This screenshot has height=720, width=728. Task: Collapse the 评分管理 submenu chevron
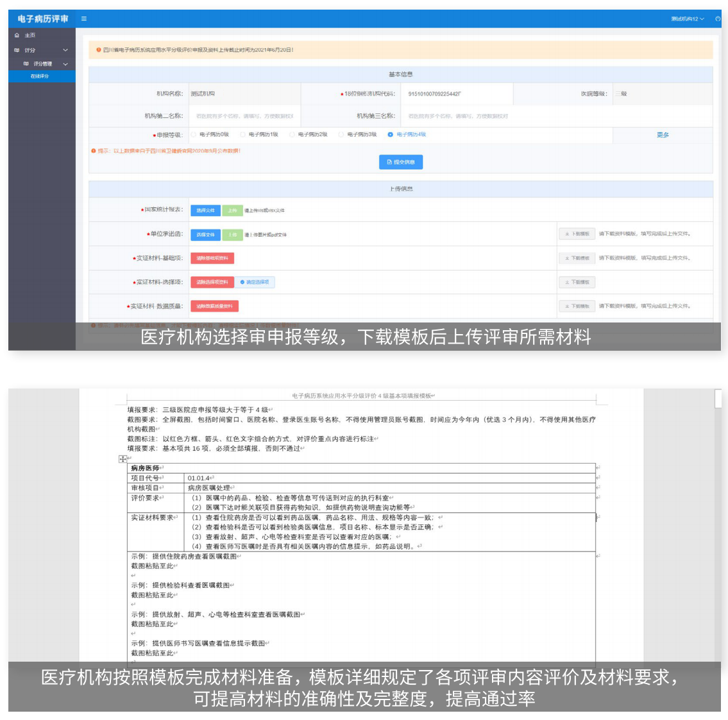pos(65,64)
